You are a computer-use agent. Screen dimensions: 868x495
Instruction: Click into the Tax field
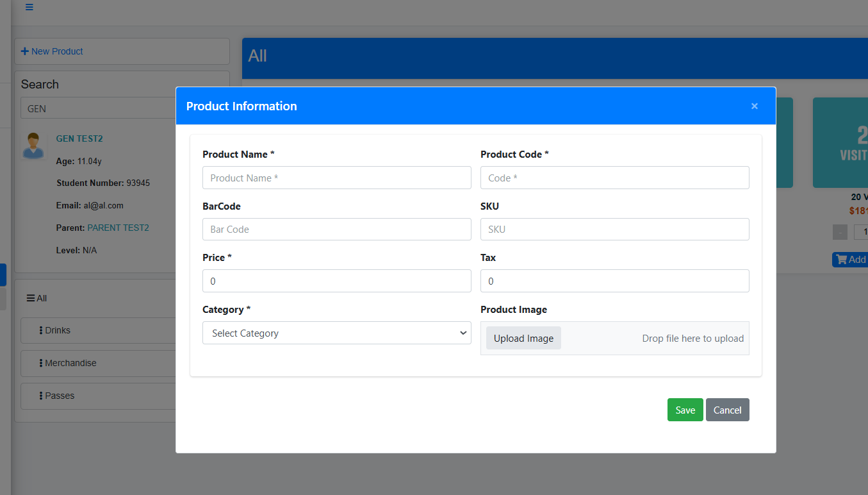pos(615,281)
